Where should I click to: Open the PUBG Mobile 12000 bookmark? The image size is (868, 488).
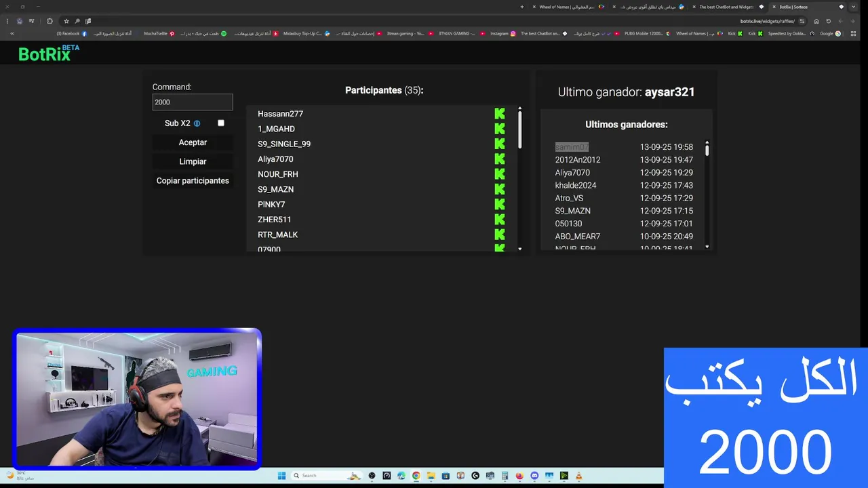647,33
